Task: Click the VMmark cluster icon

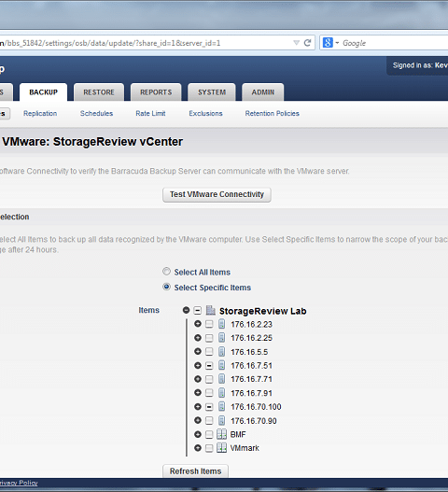Action: pyautogui.click(x=221, y=448)
